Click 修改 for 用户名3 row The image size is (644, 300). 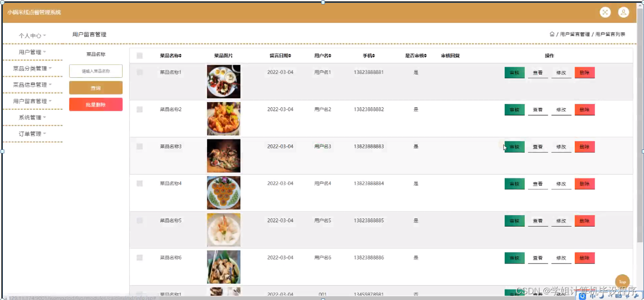click(x=561, y=147)
